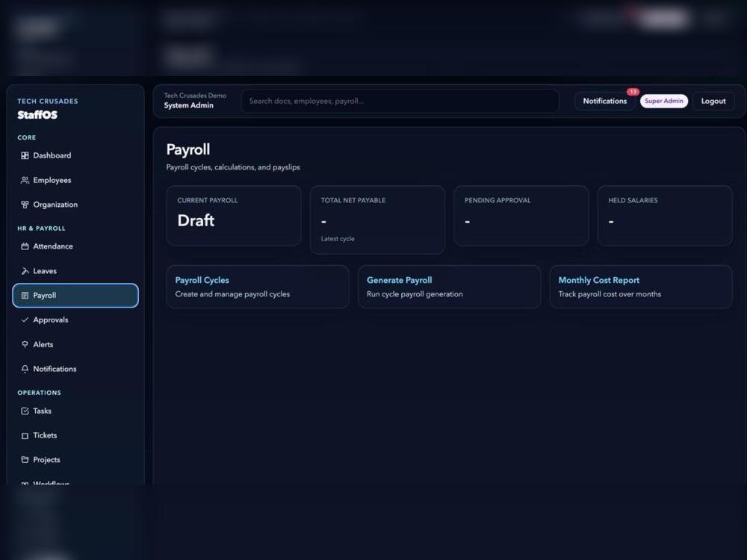
Task: Click the Total Net Payable card
Action: point(377,220)
